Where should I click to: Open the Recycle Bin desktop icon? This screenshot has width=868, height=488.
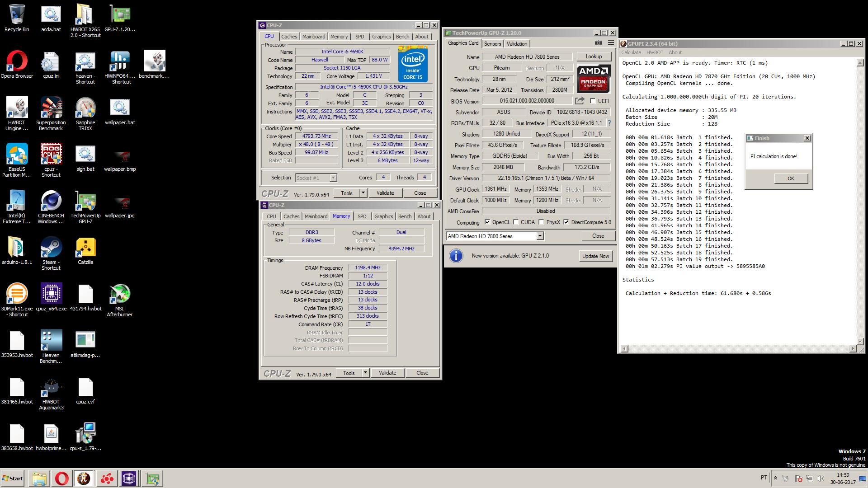pos(17,18)
